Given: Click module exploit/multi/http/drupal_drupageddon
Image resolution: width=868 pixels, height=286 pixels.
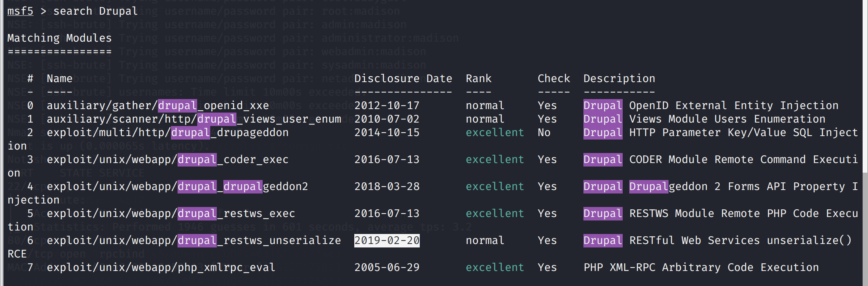Looking at the screenshot, I should [x=168, y=133].
